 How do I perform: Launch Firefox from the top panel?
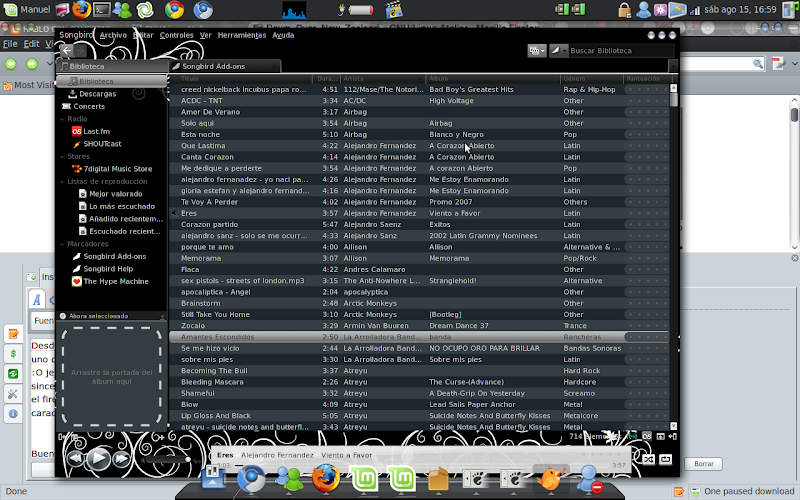[81, 9]
